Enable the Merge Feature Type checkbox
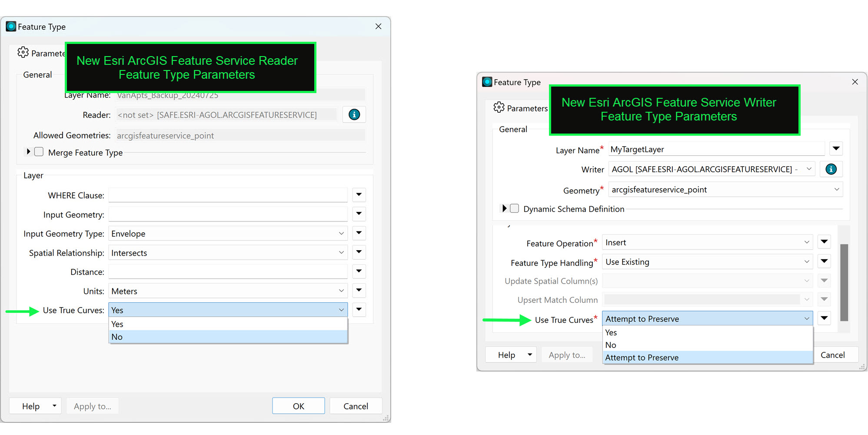The height and width of the screenshot is (435, 868). tap(39, 152)
